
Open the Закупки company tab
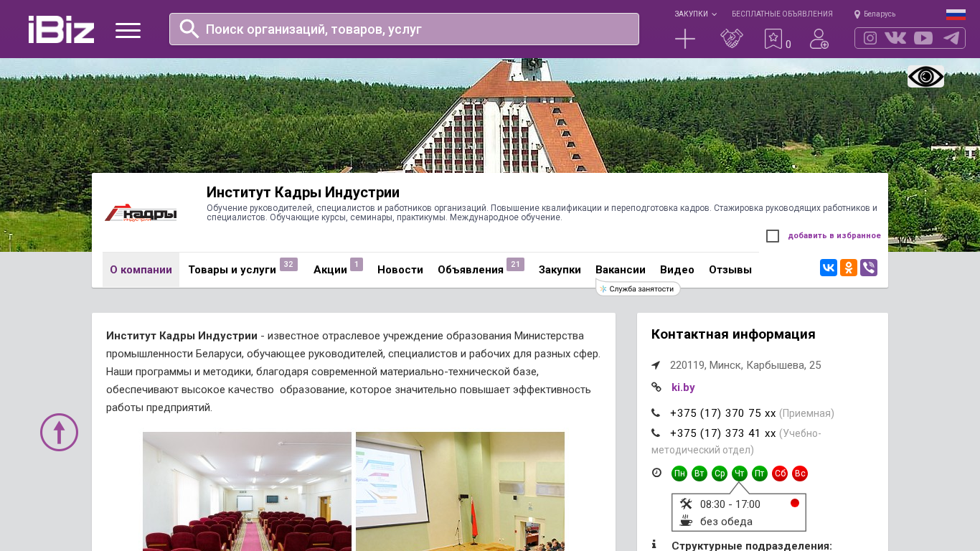click(560, 270)
